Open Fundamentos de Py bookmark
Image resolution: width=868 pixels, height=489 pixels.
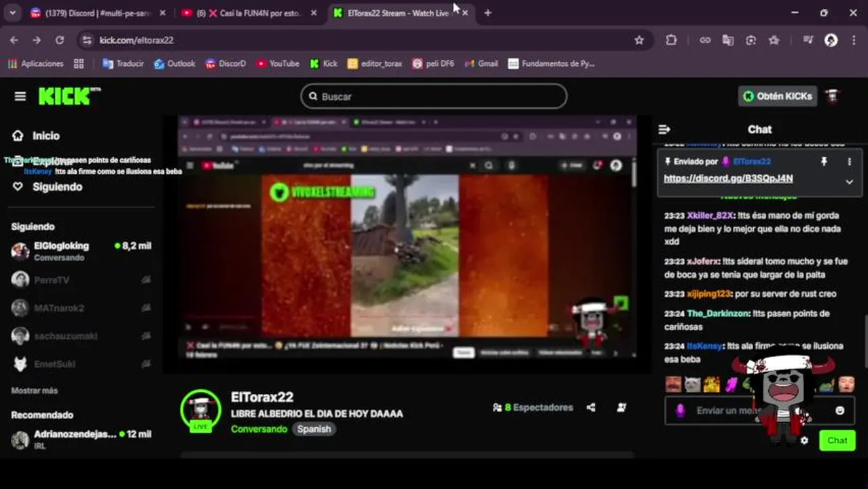point(551,63)
